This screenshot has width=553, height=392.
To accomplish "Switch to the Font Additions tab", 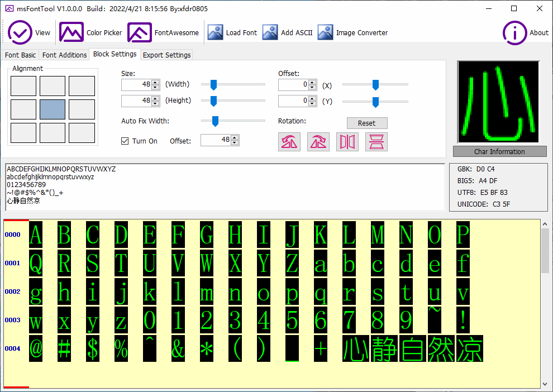I will [x=64, y=55].
